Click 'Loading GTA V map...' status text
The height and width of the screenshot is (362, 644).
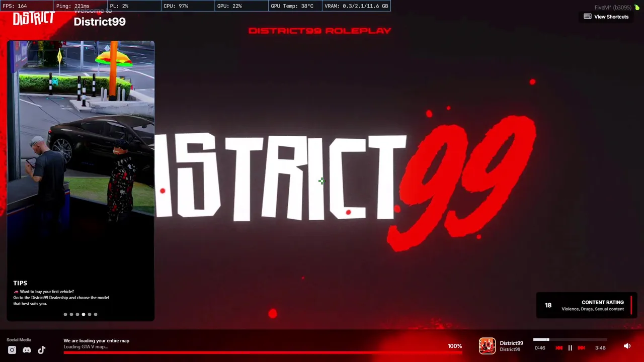click(86, 347)
